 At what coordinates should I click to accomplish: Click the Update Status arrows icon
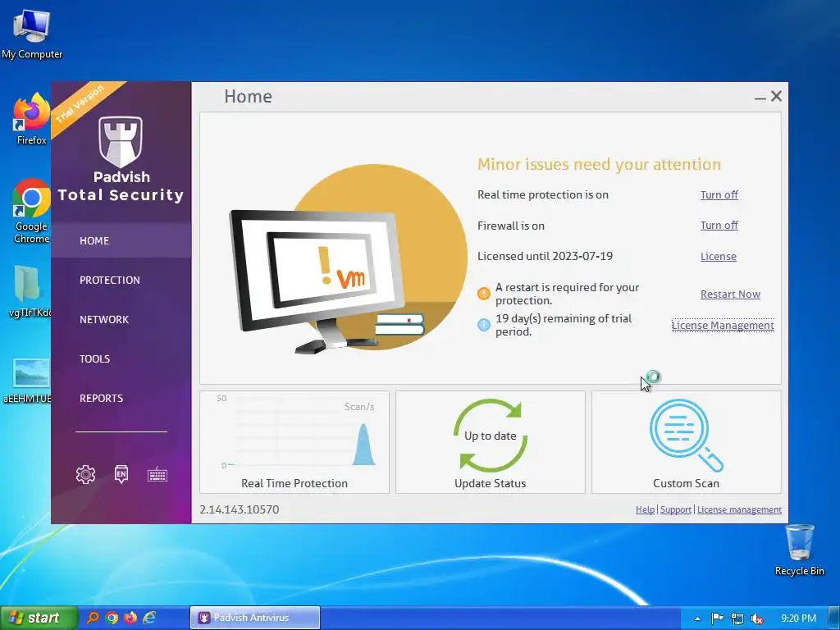click(491, 436)
